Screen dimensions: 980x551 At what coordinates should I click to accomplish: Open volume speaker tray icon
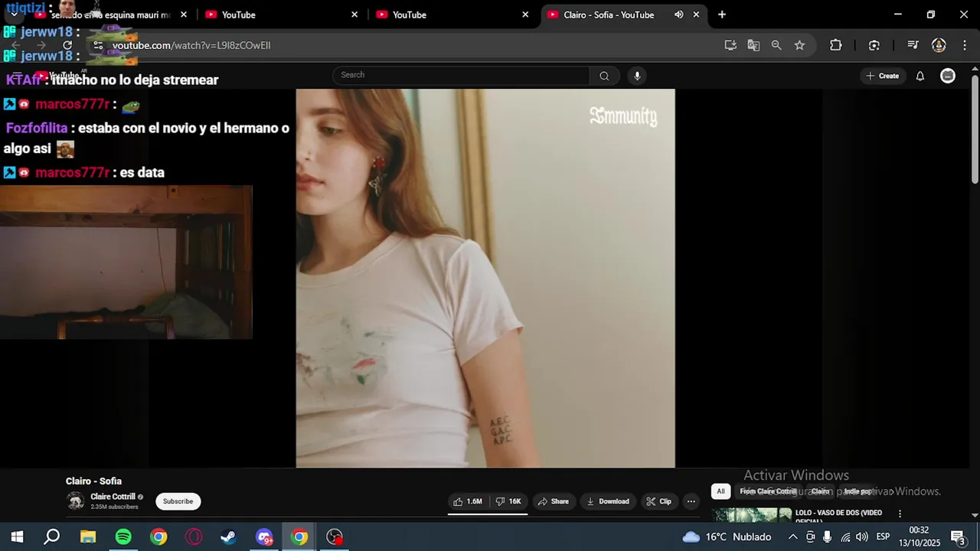862,536
